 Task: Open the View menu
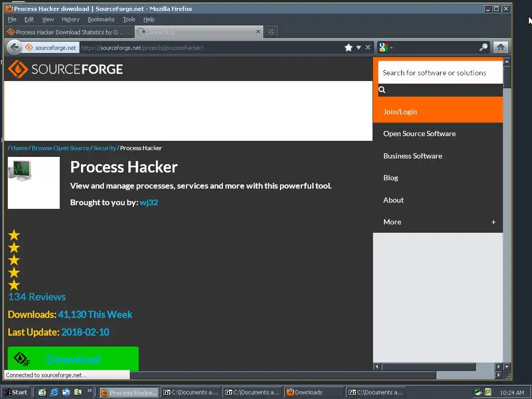pos(48,19)
